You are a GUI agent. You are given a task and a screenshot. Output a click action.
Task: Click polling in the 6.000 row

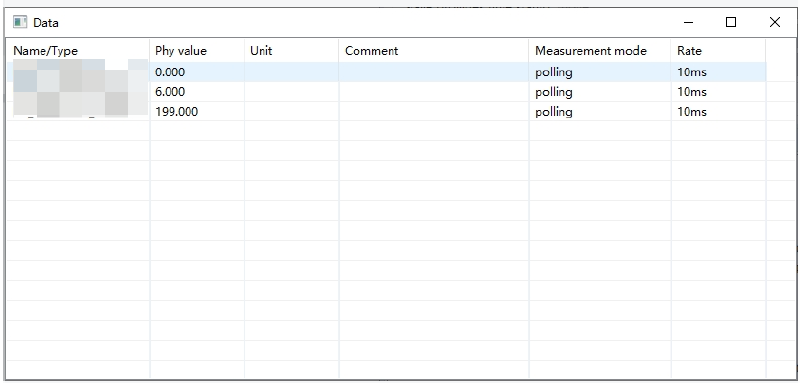pos(554,92)
